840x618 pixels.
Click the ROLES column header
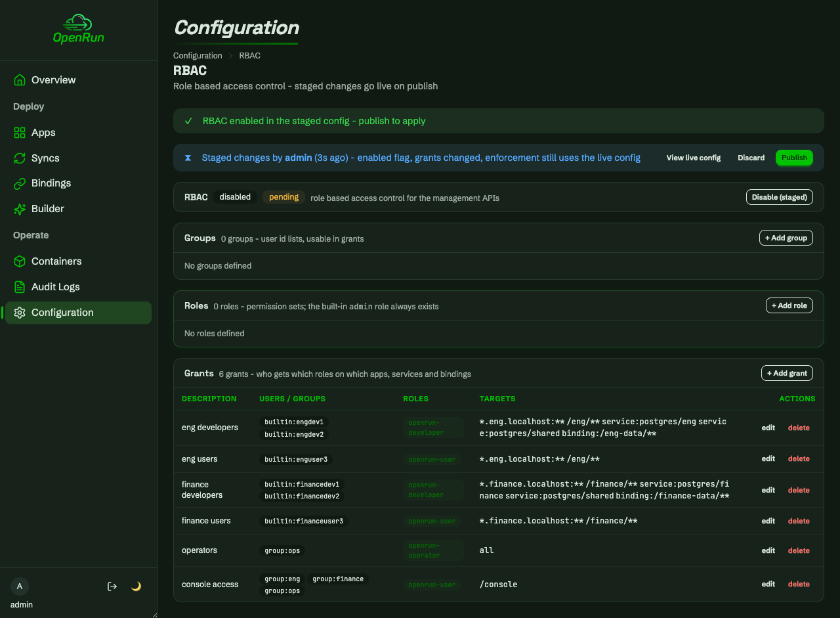click(x=416, y=399)
